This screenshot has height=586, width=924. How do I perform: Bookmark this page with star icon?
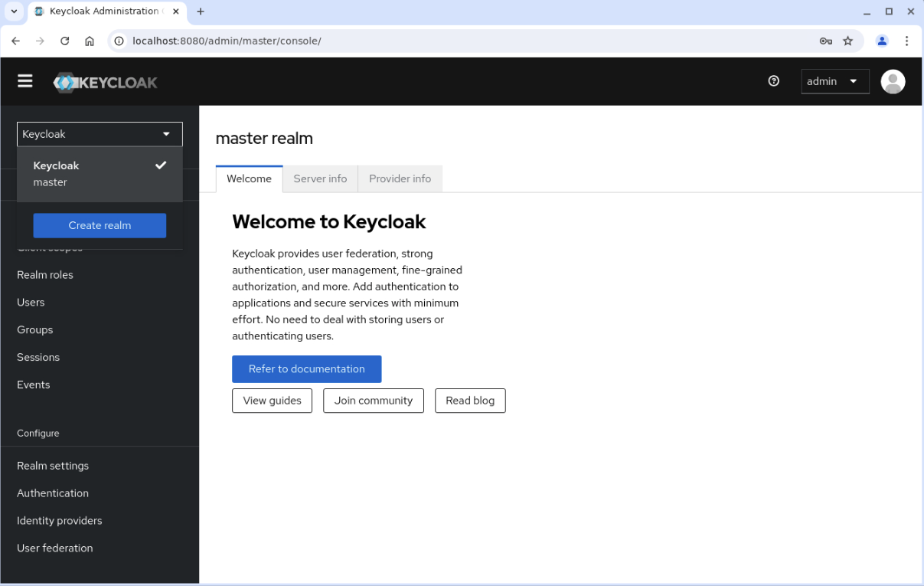(x=847, y=41)
